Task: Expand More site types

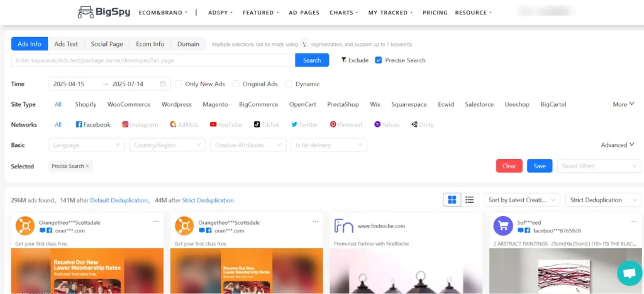Action: pyautogui.click(x=623, y=104)
